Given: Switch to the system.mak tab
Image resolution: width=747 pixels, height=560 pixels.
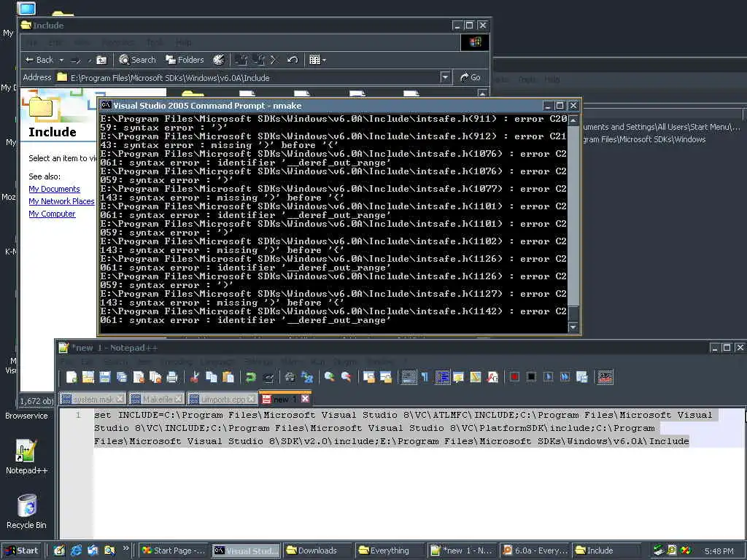Looking at the screenshot, I should click(x=93, y=399).
